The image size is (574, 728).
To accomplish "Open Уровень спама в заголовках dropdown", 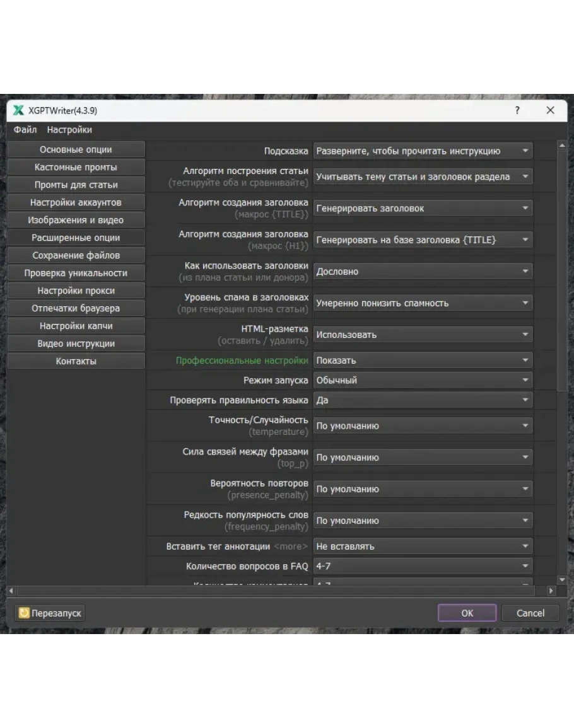I will click(423, 303).
